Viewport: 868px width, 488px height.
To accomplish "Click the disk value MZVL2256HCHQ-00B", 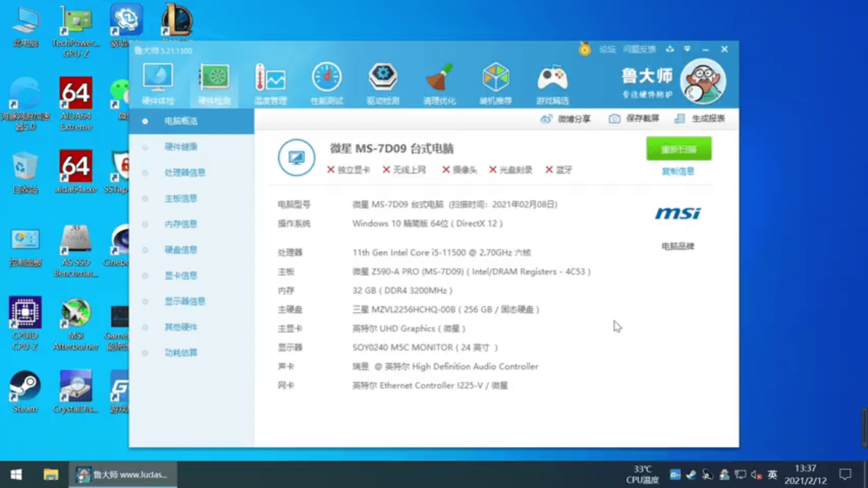I will [445, 310].
